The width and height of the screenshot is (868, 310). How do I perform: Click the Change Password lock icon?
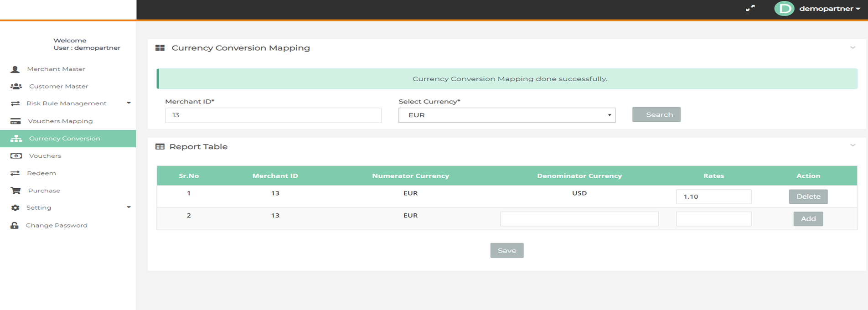click(x=15, y=225)
